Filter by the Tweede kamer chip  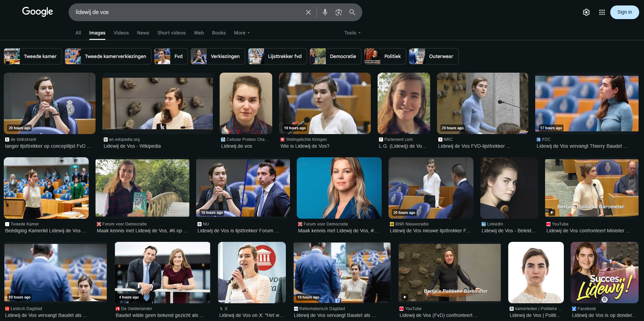[x=33, y=56]
